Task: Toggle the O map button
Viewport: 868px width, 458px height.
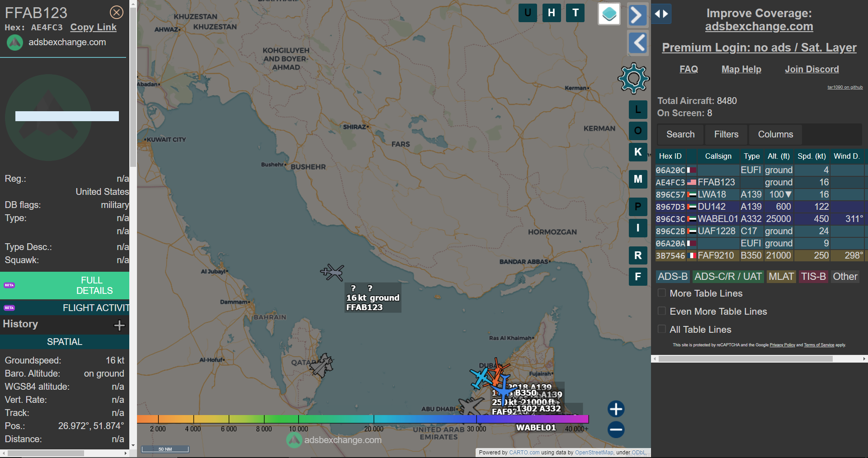Action: [638, 131]
